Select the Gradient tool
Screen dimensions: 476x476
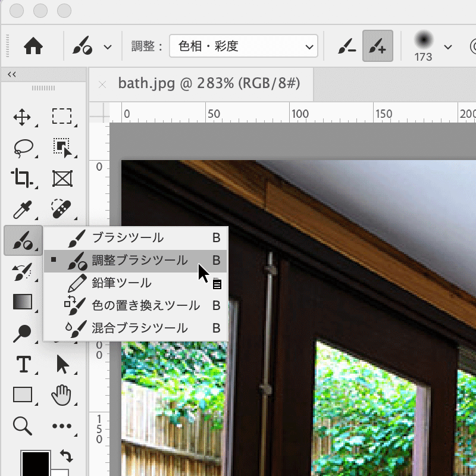23,302
